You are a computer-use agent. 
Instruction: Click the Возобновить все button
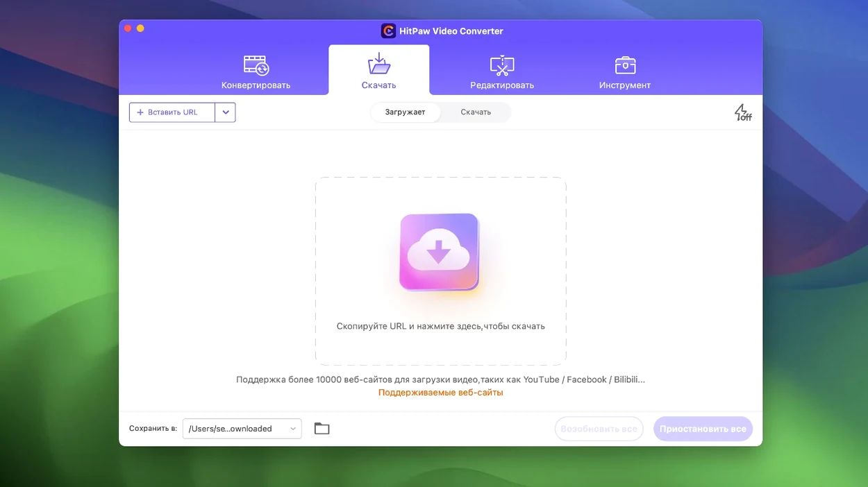(x=599, y=429)
